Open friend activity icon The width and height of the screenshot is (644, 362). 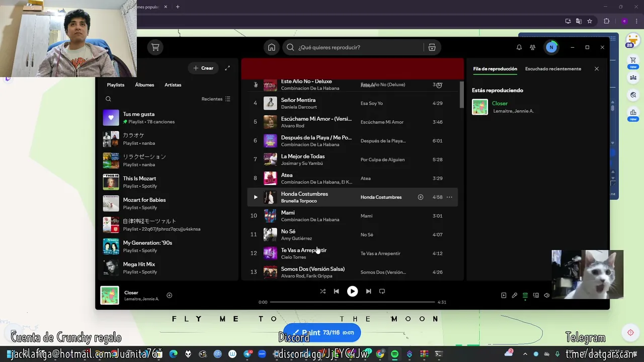(x=532, y=47)
